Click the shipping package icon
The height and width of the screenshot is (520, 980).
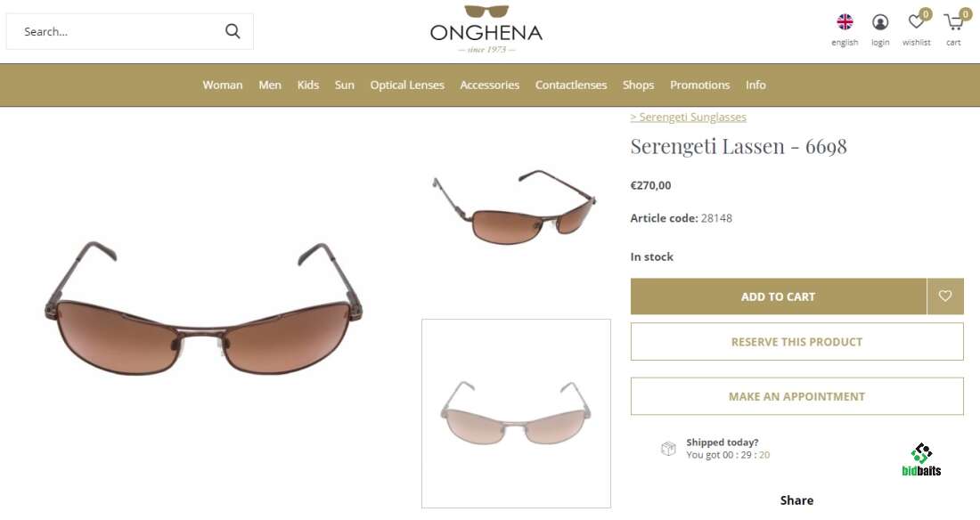pos(668,449)
